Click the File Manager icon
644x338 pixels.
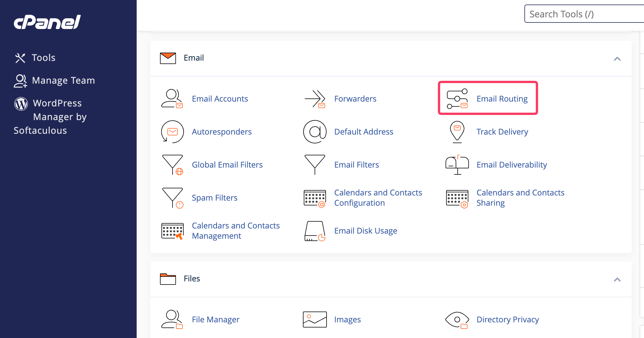(172, 320)
